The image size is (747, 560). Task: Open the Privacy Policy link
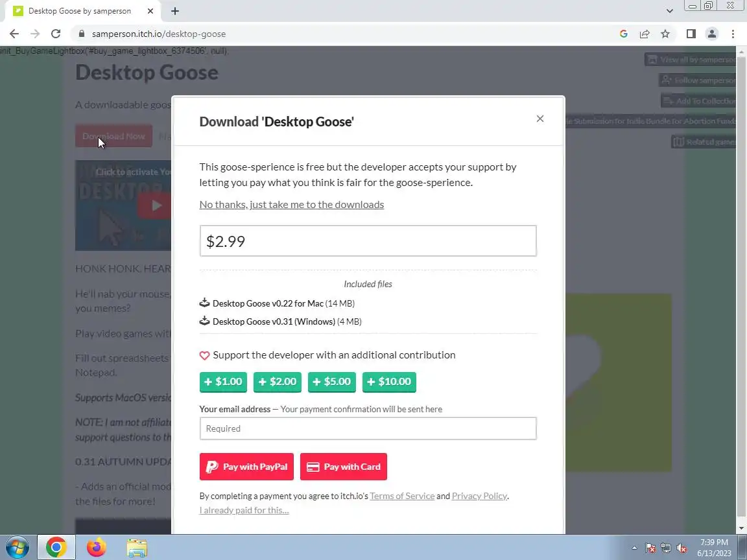pyautogui.click(x=479, y=496)
